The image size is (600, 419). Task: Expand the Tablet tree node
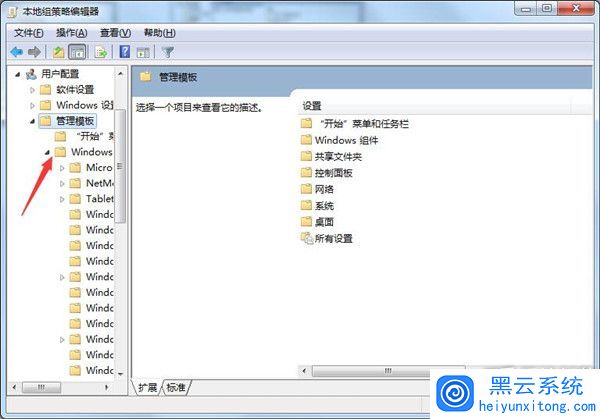(x=62, y=199)
